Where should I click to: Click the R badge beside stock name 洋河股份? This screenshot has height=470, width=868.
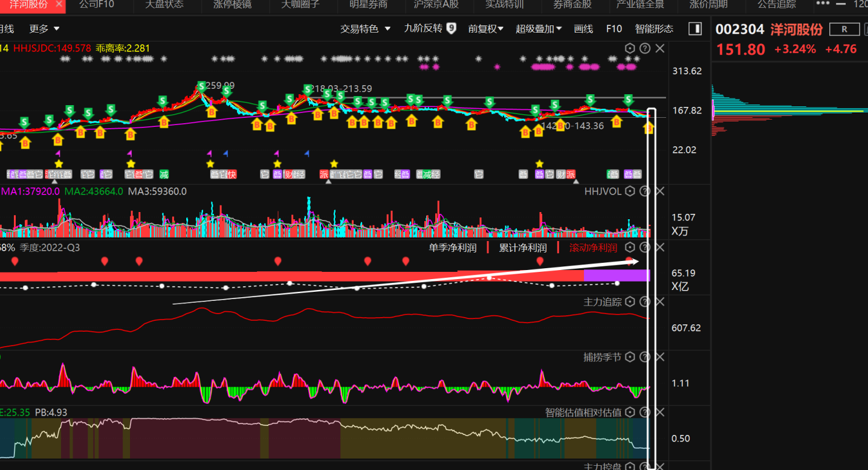pyautogui.click(x=844, y=29)
